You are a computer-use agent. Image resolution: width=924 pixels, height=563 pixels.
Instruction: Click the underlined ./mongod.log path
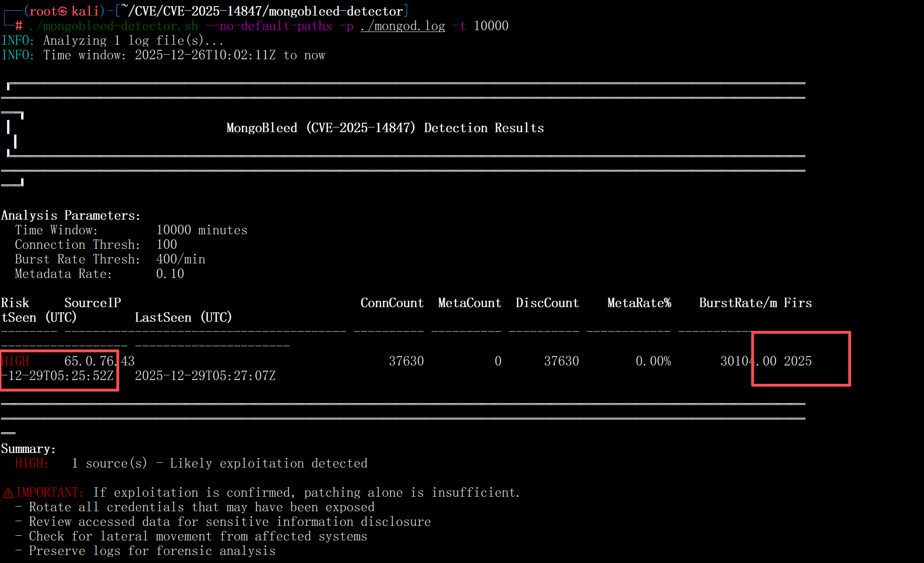coord(403,26)
